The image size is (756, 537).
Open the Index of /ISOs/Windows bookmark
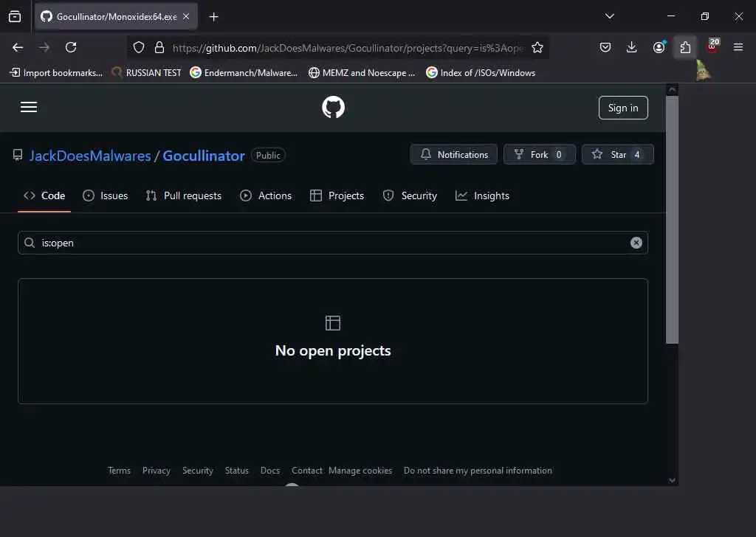coord(481,73)
